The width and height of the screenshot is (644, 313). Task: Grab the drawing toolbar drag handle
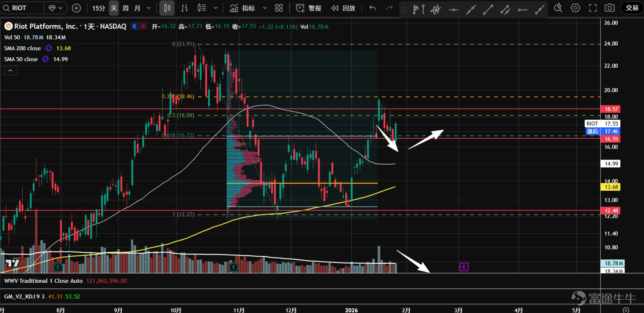coord(405,9)
